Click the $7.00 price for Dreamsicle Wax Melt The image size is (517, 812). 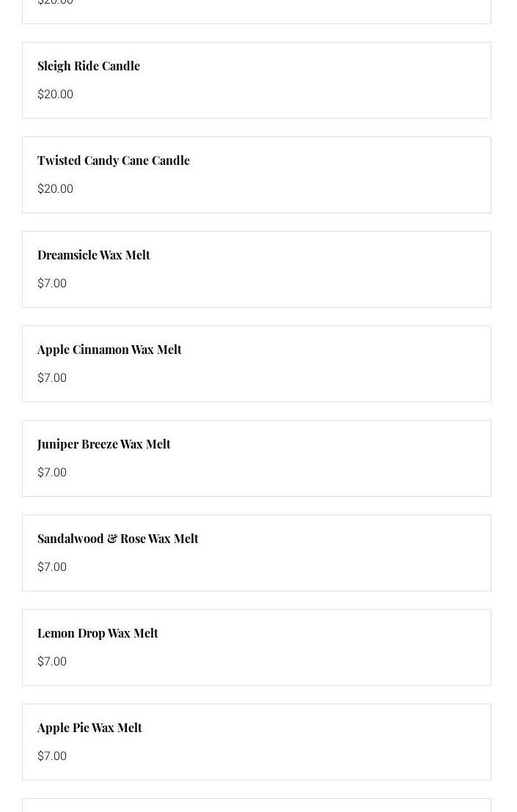pos(52,284)
